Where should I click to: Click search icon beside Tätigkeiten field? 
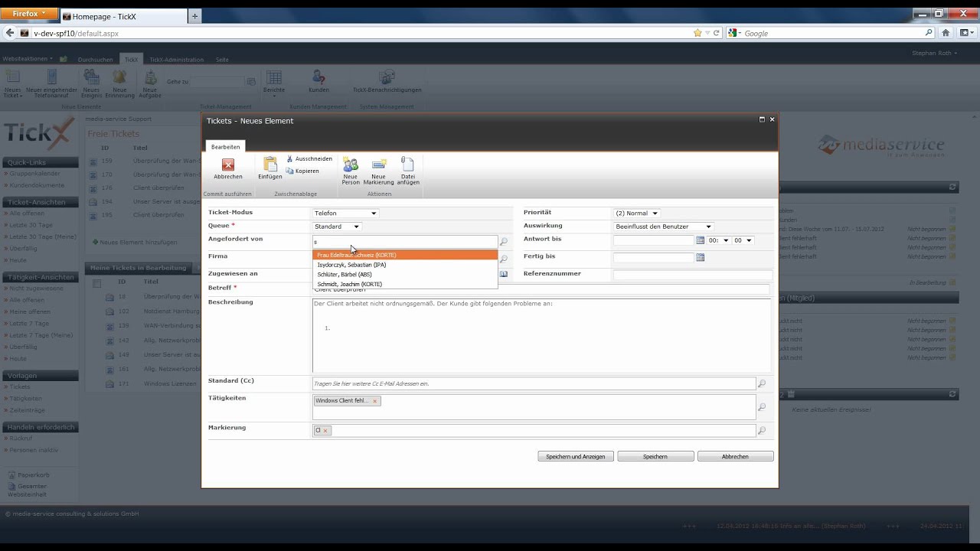(762, 408)
